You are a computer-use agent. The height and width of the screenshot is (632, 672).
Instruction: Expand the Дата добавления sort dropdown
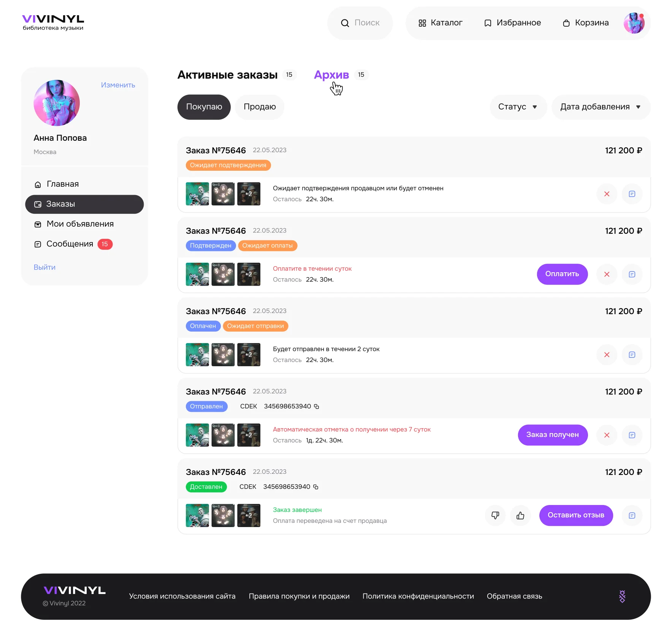point(601,107)
